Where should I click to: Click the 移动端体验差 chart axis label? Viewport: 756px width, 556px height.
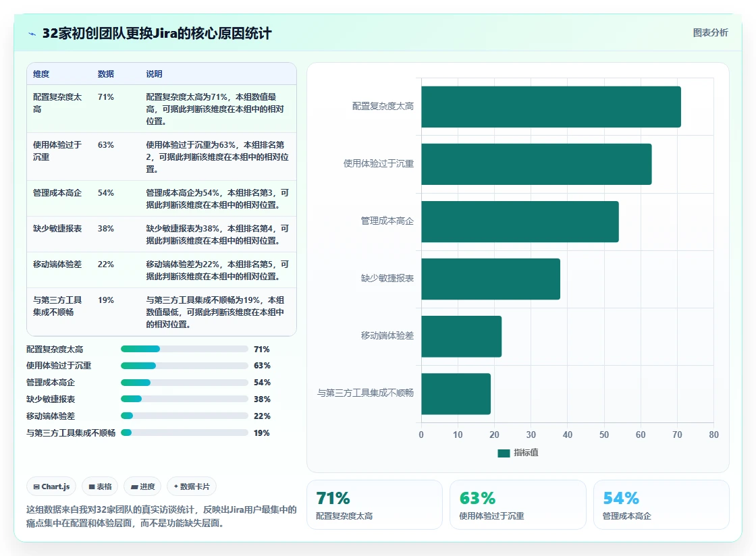[387, 335]
